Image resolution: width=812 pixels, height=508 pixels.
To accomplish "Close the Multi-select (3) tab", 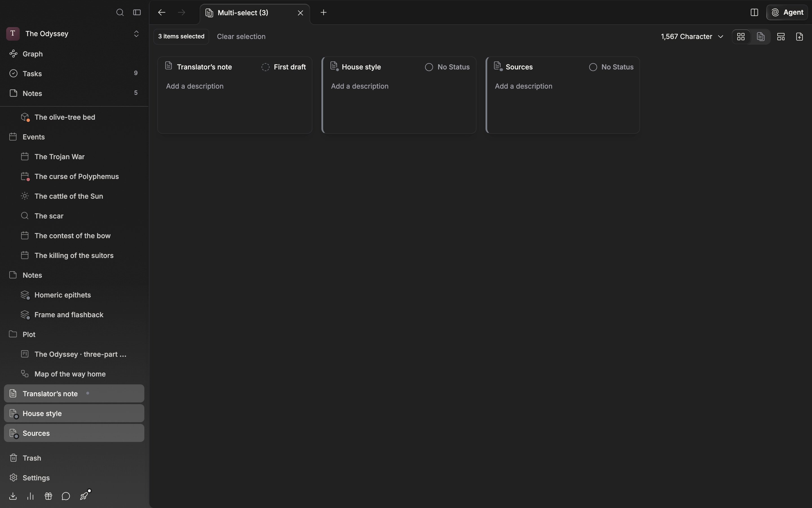I will point(300,13).
